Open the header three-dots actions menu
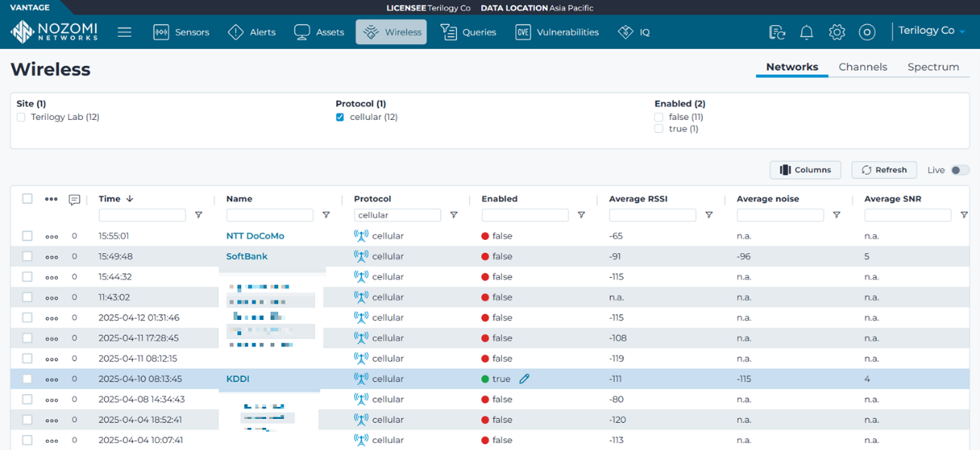The image size is (980, 450). (x=51, y=199)
